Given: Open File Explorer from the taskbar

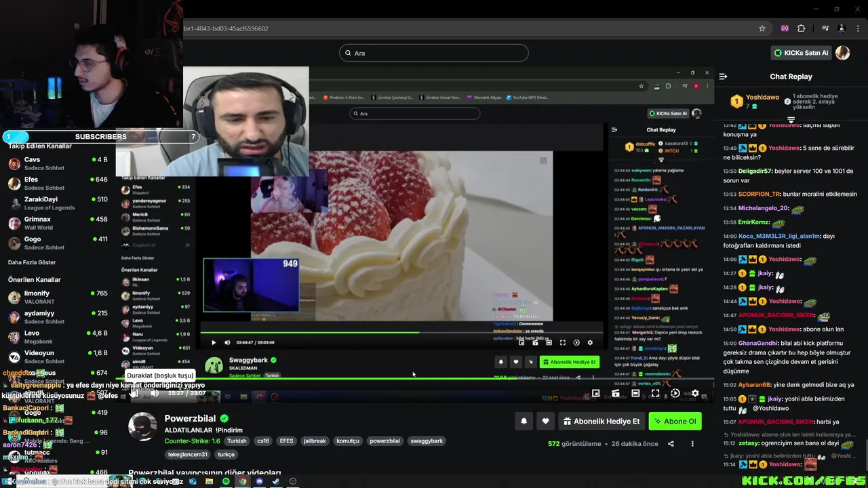Looking at the screenshot, I should 209,481.
